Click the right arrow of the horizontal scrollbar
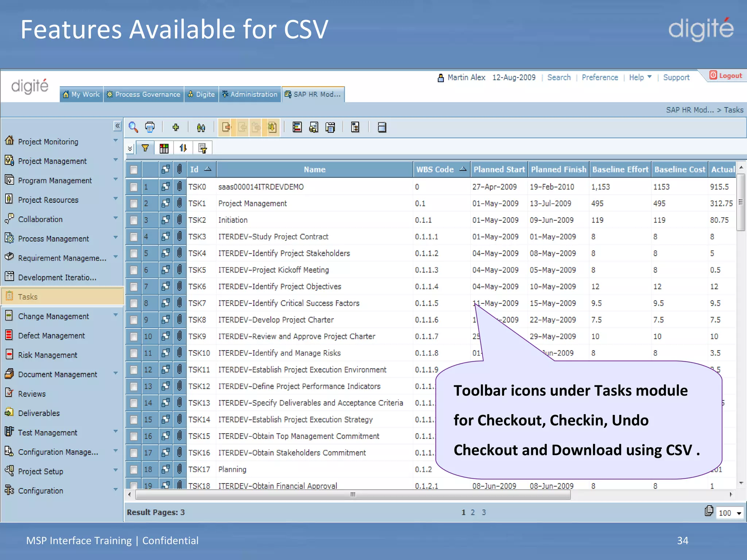 tap(731, 495)
